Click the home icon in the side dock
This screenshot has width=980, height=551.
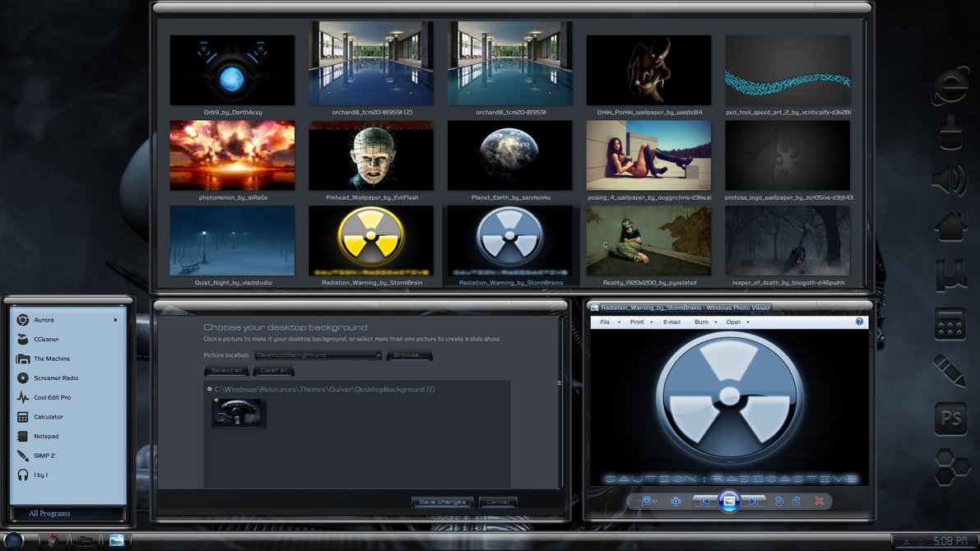click(x=950, y=225)
